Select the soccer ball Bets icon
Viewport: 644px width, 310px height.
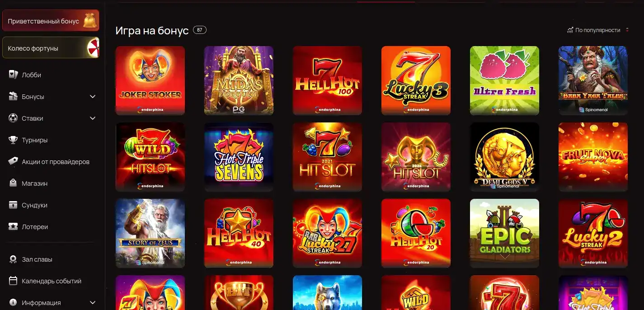point(13,118)
